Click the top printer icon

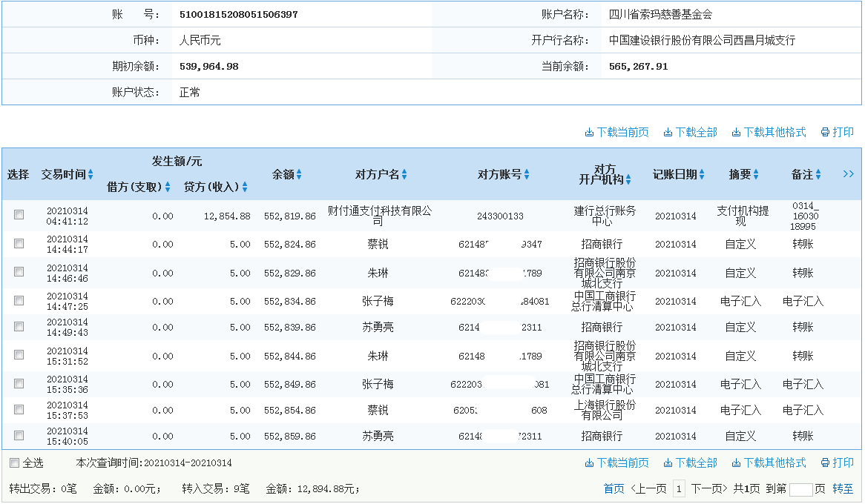click(825, 133)
